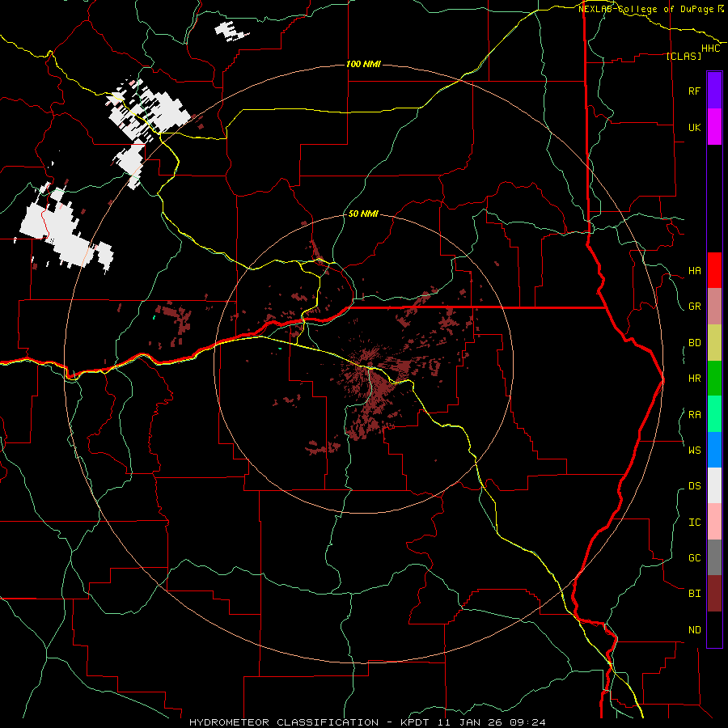The height and width of the screenshot is (728, 728).
Task: Click the RF legend label
Action: pos(694,91)
